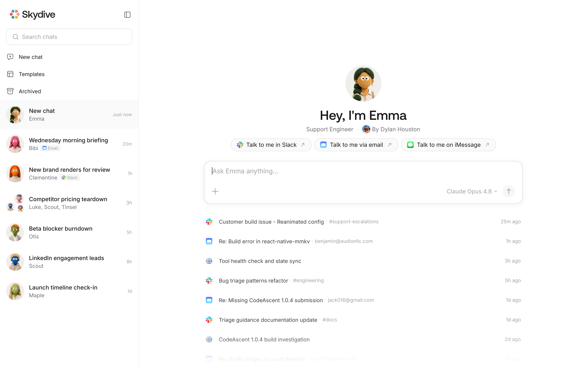This screenshot has width=588, height=368.
Task: Click the #engineering channel label
Action: click(x=308, y=280)
